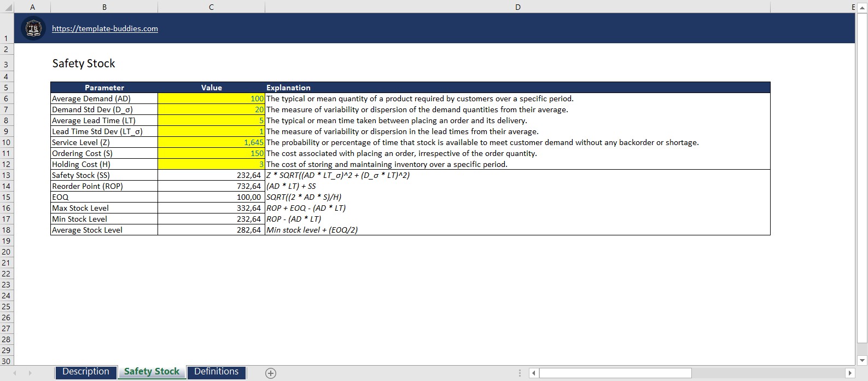The width and height of the screenshot is (868, 381).
Task: Click the Template Buddies logo icon
Action: tap(33, 28)
